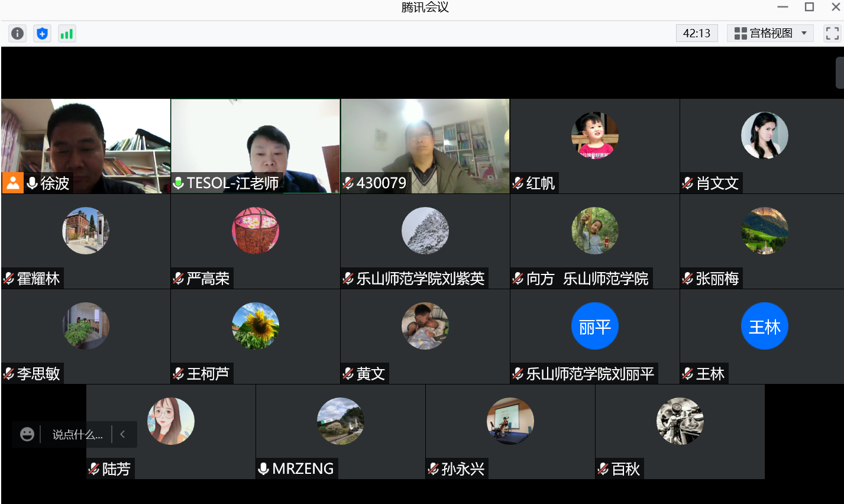Viewport: 844px width, 504px height.
Task: Click the emoji smiley icon
Action: [27, 434]
